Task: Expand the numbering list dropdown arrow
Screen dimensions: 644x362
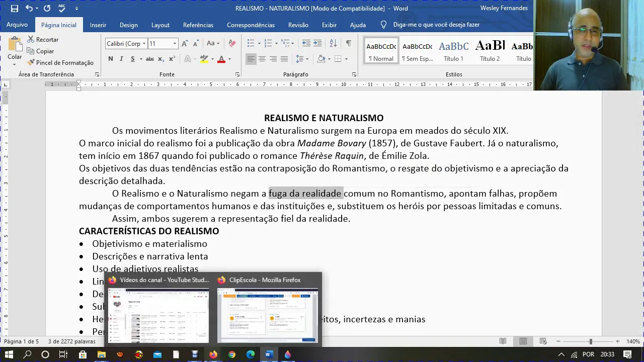Action: 276,44
